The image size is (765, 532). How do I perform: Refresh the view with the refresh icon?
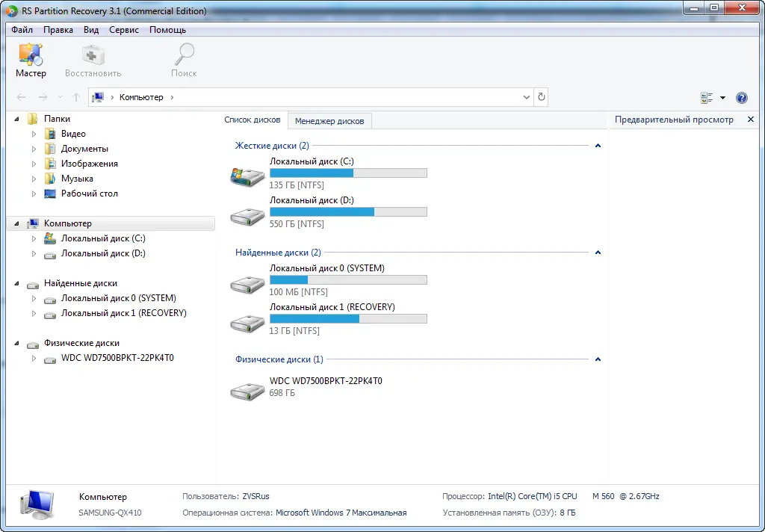(541, 96)
